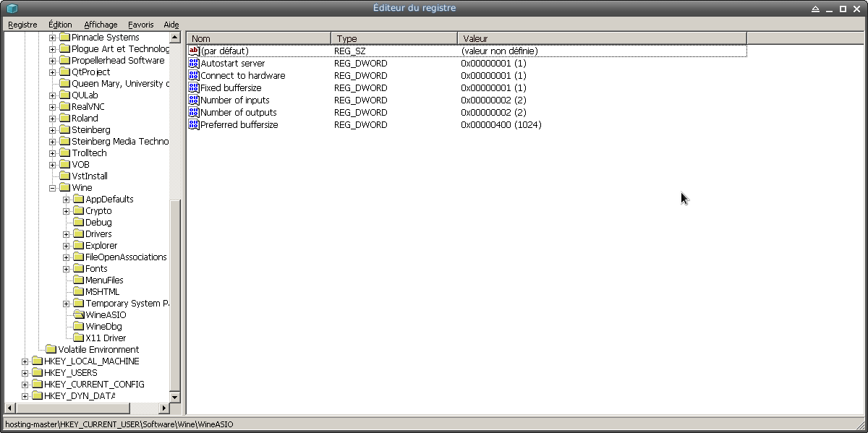Click the tree scroll up arrow

(x=174, y=37)
